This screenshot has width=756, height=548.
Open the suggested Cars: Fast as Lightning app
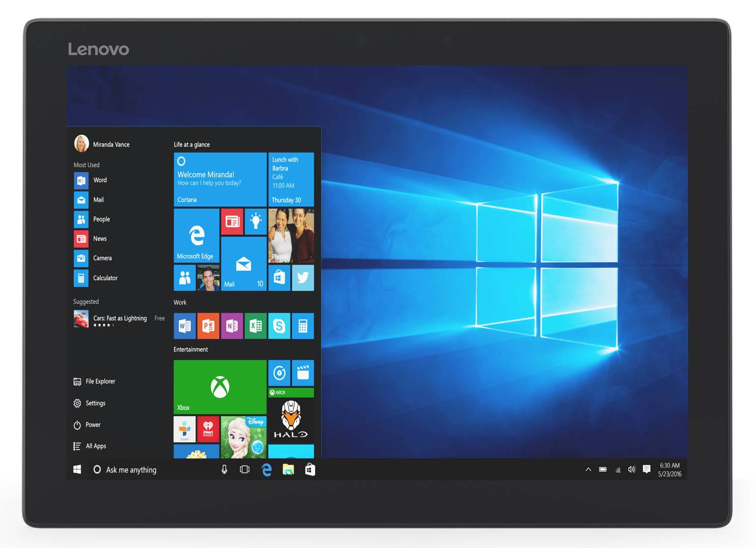point(119,319)
